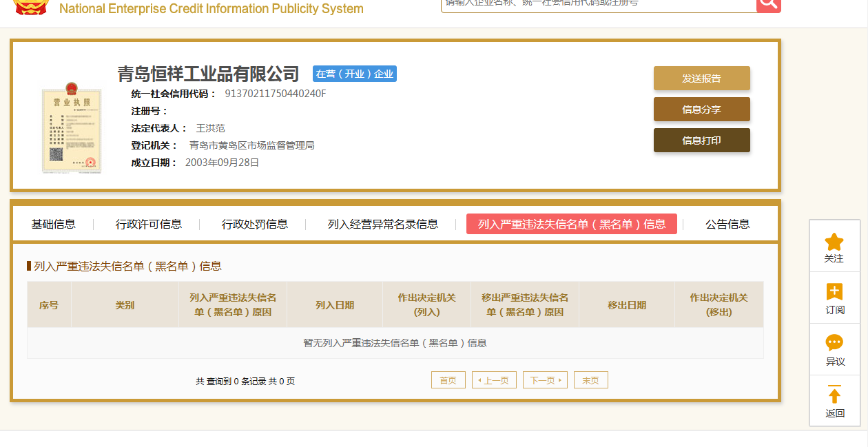Viewport: 868px width, 447px height.
Task: Switch to the 行政许可信息 tab
Action: pyautogui.click(x=149, y=224)
